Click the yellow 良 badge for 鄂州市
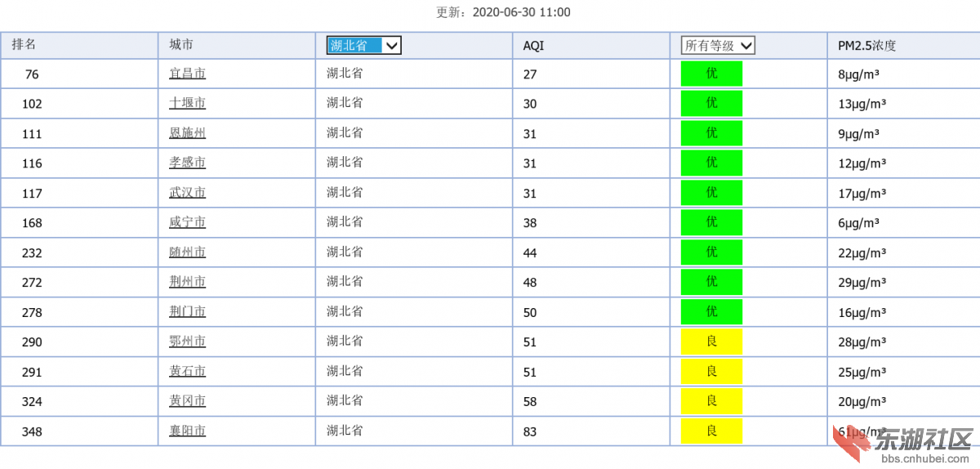Image resolution: width=980 pixels, height=469 pixels. 711,342
